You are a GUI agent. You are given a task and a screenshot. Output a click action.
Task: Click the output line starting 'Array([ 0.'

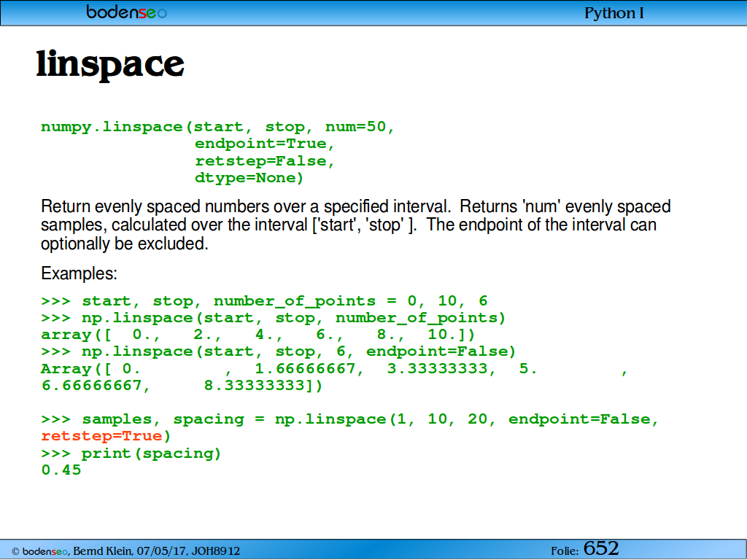click(334, 368)
